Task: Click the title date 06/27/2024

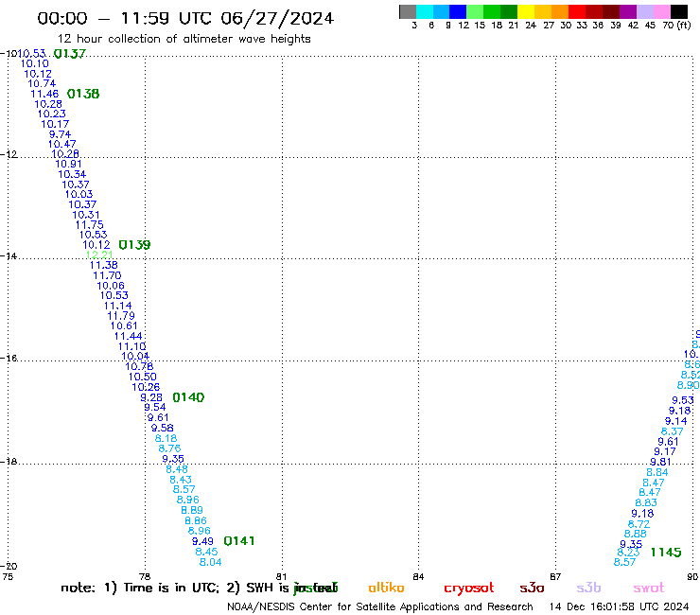Action: (x=277, y=19)
